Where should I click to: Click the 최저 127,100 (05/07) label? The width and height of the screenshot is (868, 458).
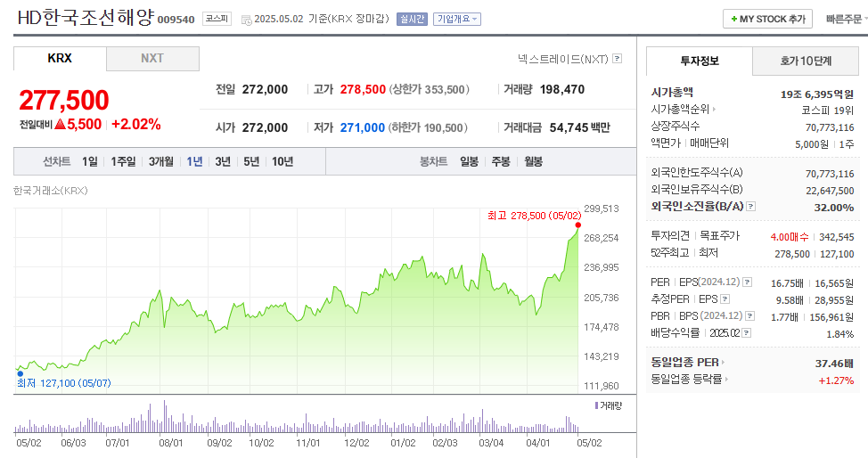pos(63,383)
